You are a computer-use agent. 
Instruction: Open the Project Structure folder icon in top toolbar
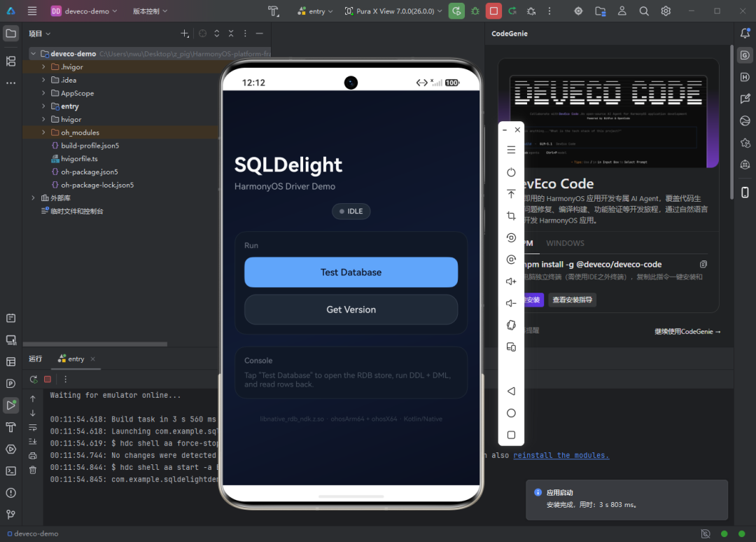point(601,11)
